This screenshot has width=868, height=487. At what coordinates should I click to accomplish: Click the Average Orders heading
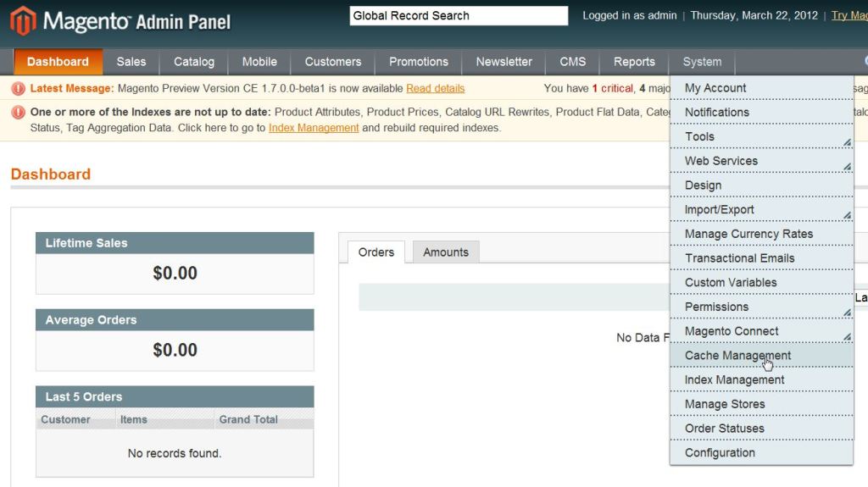point(91,320)
